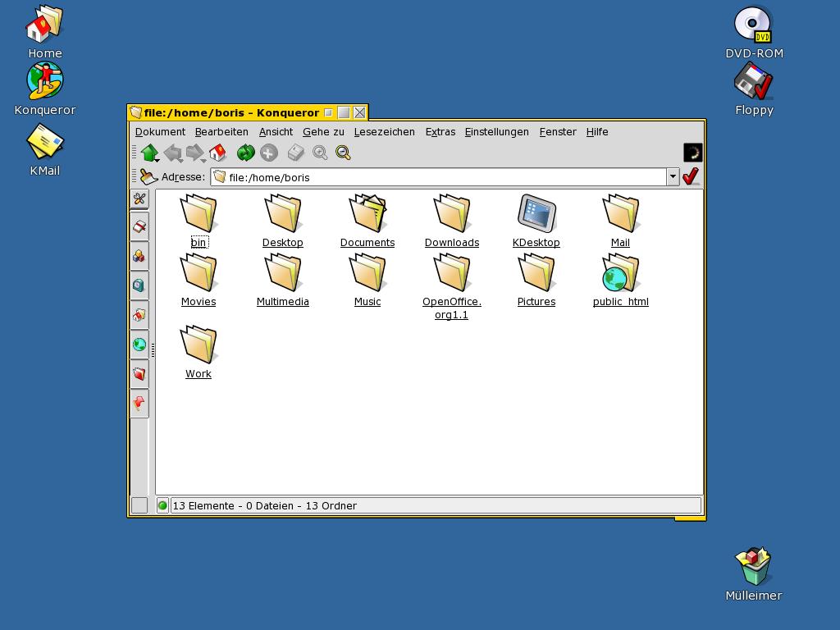Select the OpenOffice.org1.1 folder

452,286
